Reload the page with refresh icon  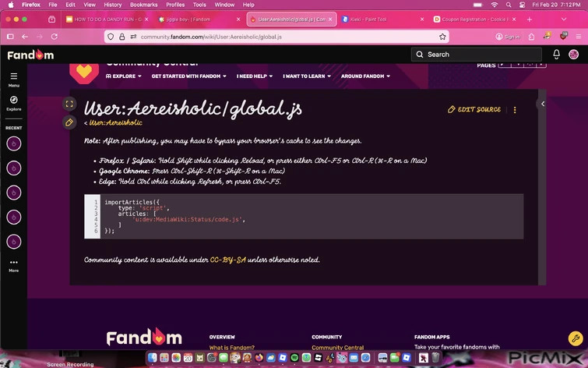pyautogui.click(x=55, y=37)
